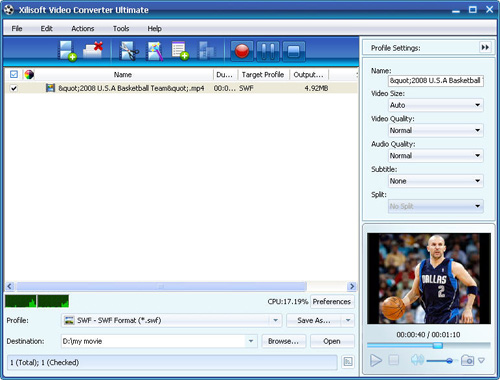The image size is (500, 380).
Task: Click the Merge files toolbar icon
Action: click(x=206, y=51)
